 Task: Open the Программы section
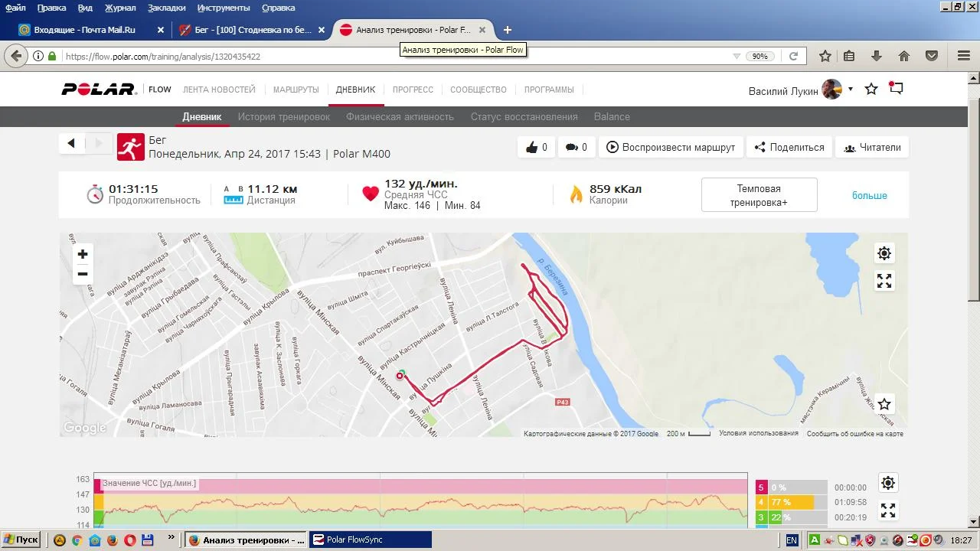[x=549, y=90]
